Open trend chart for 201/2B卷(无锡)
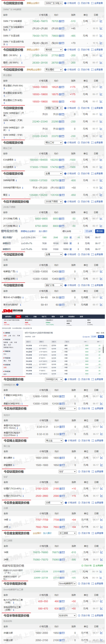 point(101,219)
